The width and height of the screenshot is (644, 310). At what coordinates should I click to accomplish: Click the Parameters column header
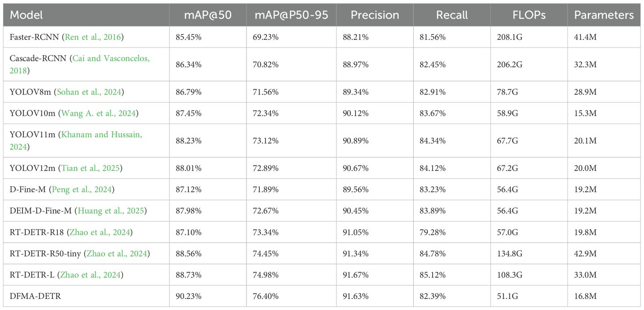coord(603,15)
